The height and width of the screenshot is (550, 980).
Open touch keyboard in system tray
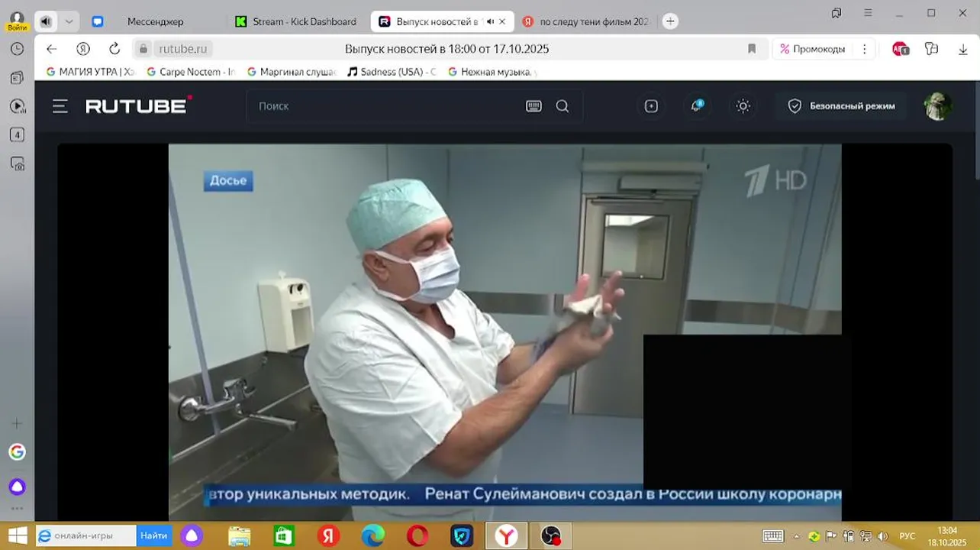773,536
